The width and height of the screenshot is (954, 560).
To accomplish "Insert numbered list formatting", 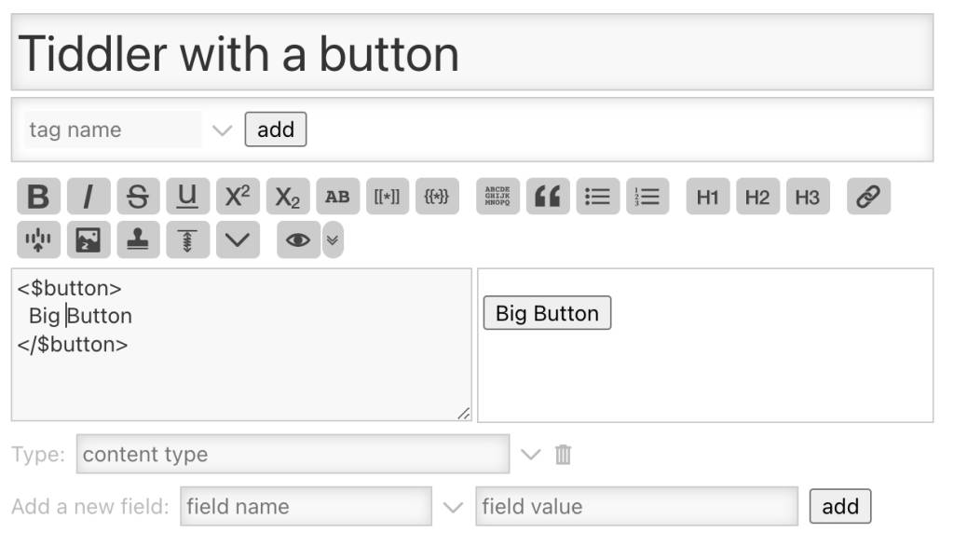I will click(647, 196).
